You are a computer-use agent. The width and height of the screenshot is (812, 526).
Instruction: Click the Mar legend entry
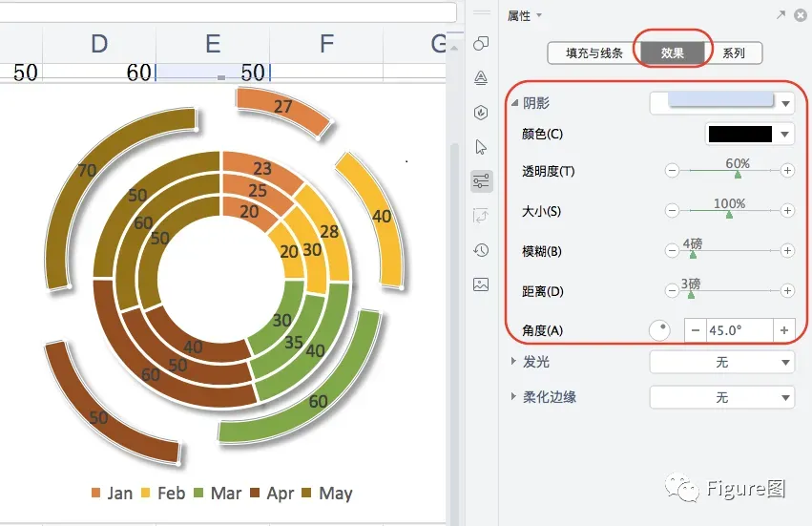(218, 493)
